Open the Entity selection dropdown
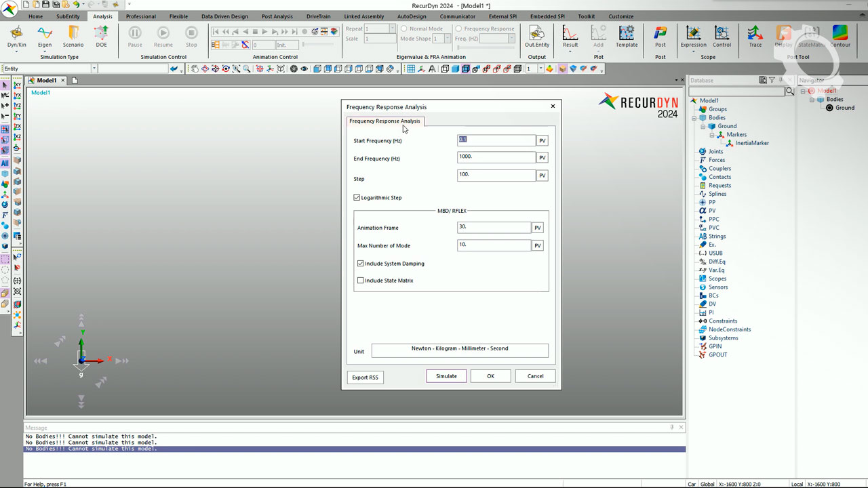Screen dimensions: 868x488 point(94,68)
